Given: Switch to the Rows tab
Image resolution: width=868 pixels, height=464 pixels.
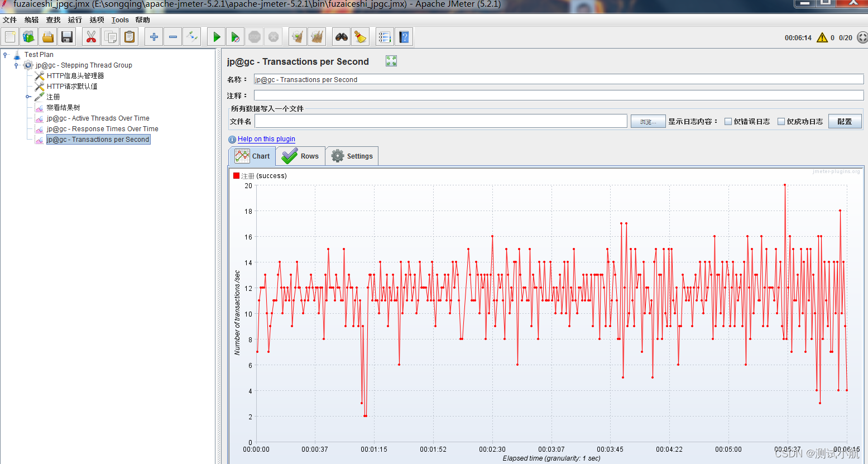Looking at the screenshot, I should [x=301, y=156].
